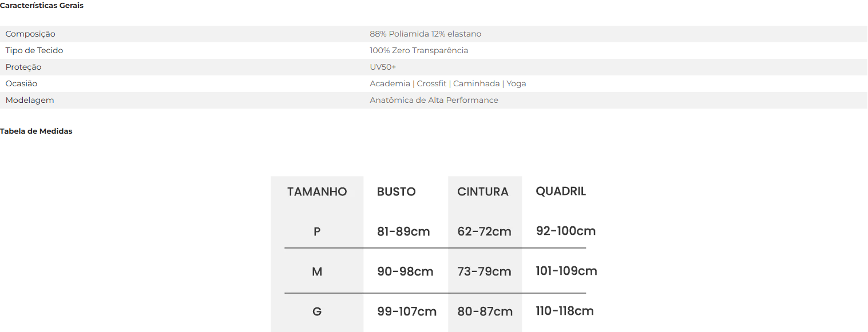The height and width of the screenshot is (332, 868).
Task: Click the Tabela de Medidas heading
Action: 36,131
